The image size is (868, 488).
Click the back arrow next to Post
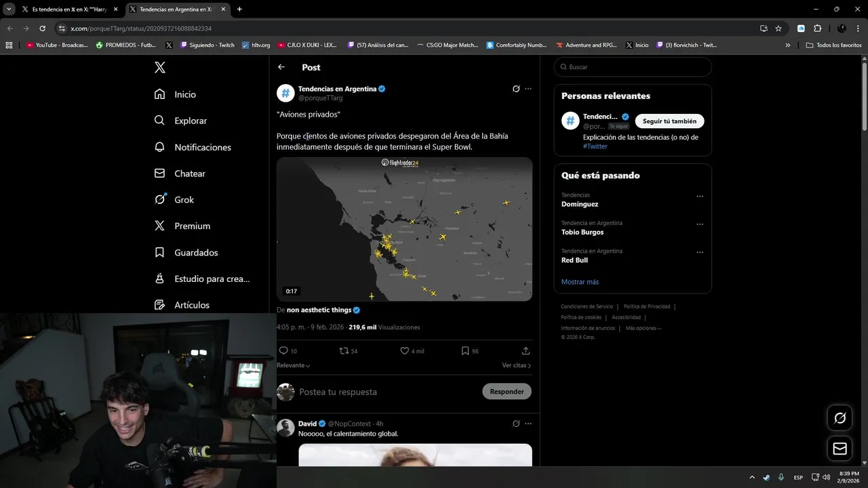click(281, 67)
